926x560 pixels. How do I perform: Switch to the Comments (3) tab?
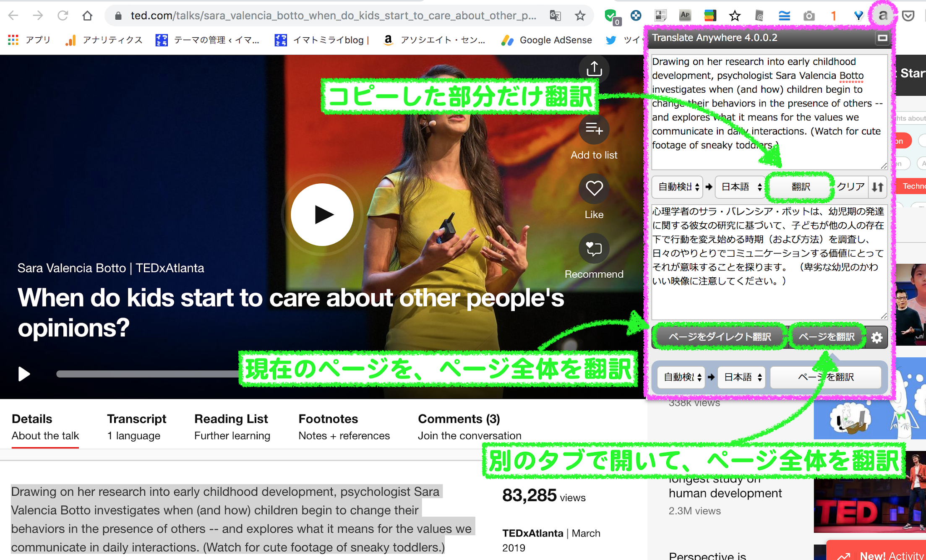470,427
